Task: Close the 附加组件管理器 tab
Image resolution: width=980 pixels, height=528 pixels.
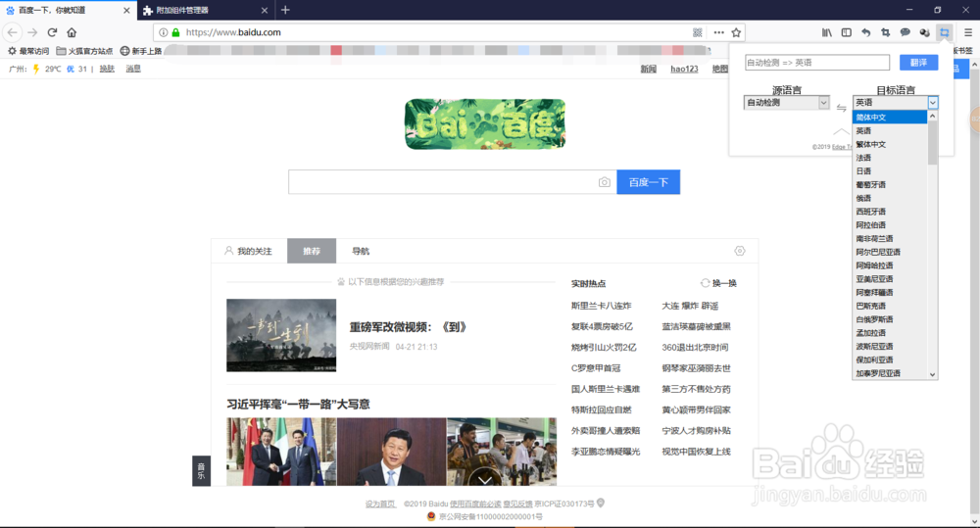Action: (x=265, y=10)
